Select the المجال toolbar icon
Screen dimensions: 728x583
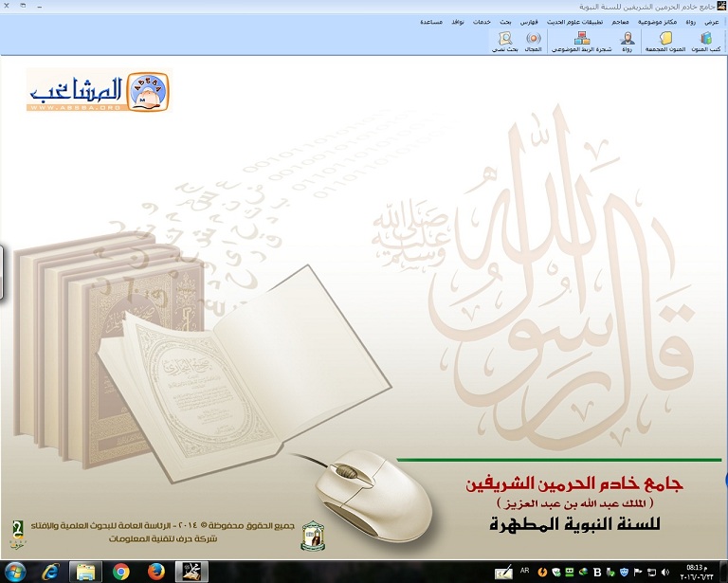point(534,42)
